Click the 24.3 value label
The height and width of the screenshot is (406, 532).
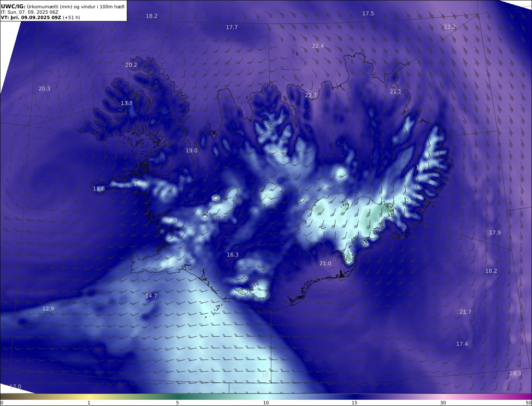pyautogui.click(x=515, y=373)
